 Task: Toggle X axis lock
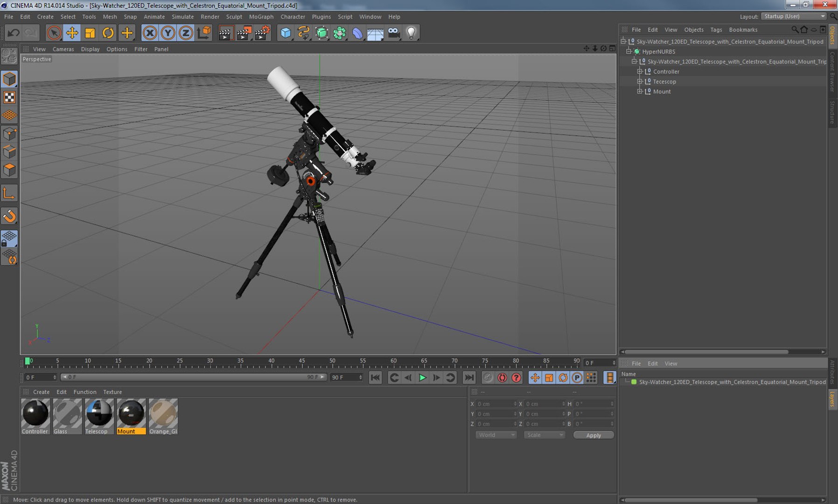150,33
